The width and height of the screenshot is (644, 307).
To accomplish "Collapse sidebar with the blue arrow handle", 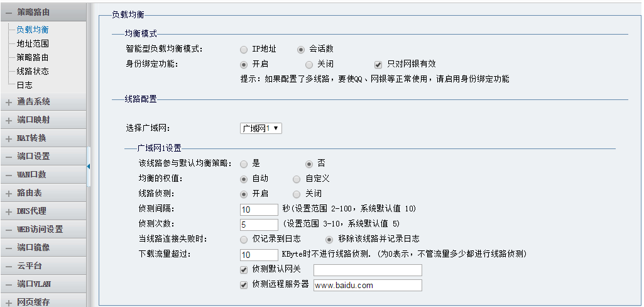I will [x=89, y=167].
